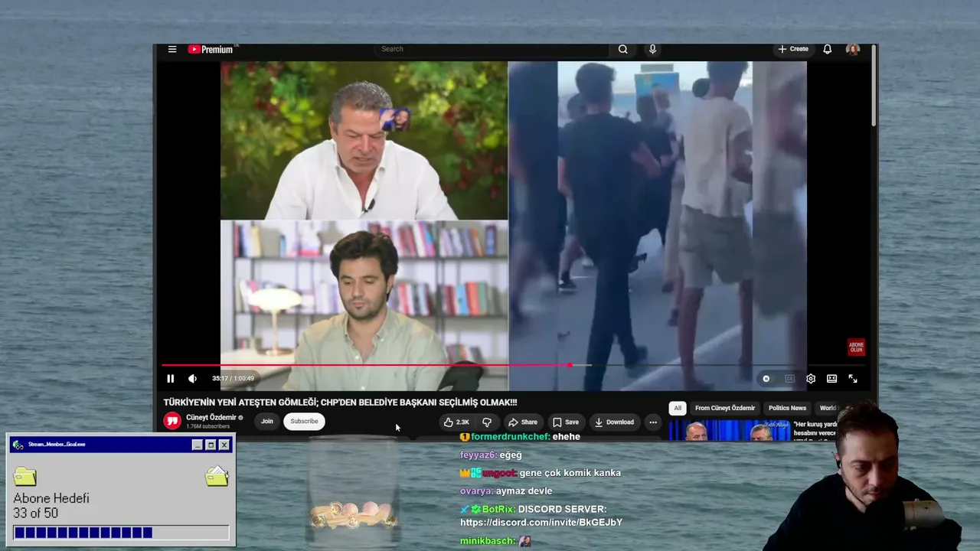Select the Politics News chip

788,408
